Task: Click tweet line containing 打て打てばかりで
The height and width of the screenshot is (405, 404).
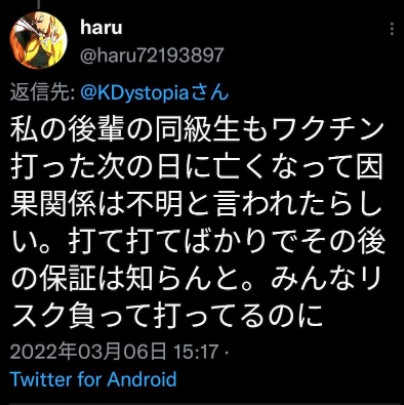Action: [x=197, y=241]
